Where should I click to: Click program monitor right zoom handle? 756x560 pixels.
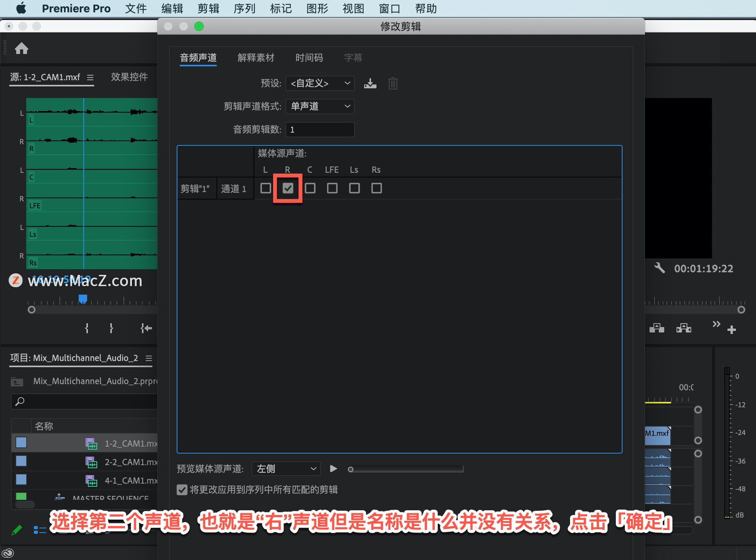click(741, 310)
